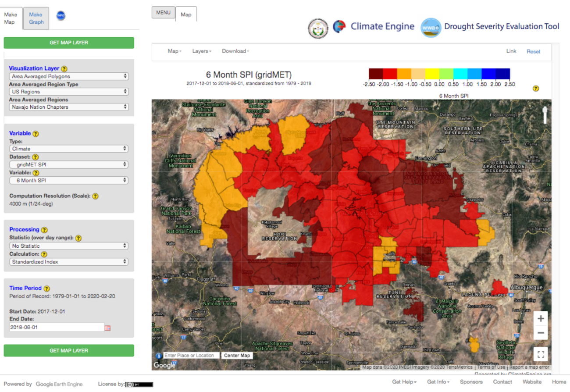
Task: Click the Reset link
Action: pyautogui.click(x=533, y=52)
